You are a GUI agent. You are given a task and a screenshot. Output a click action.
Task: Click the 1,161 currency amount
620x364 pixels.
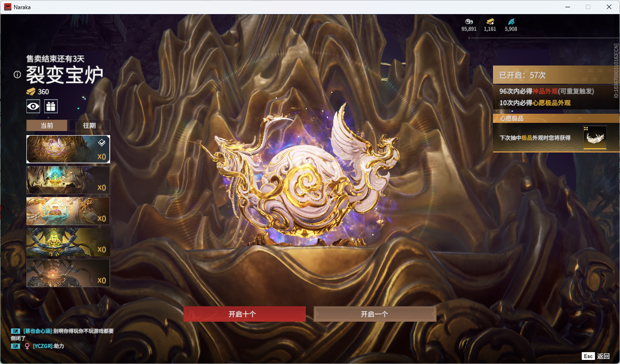[x=490, y=29]
